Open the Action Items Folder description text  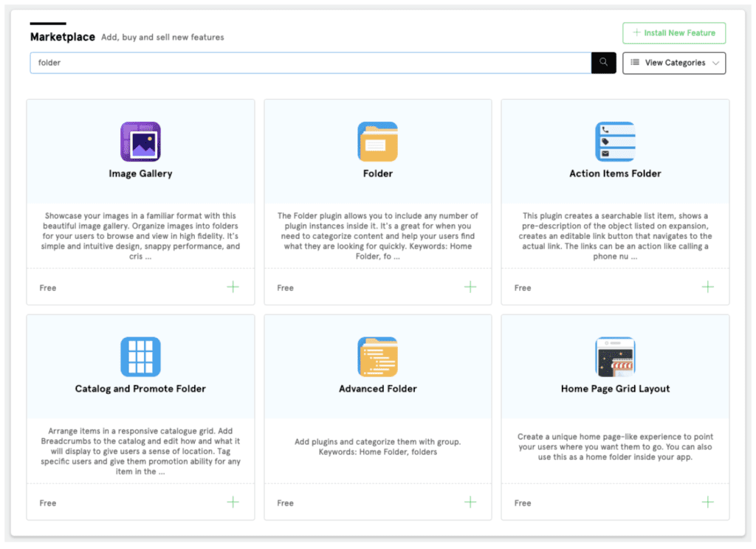615,236
